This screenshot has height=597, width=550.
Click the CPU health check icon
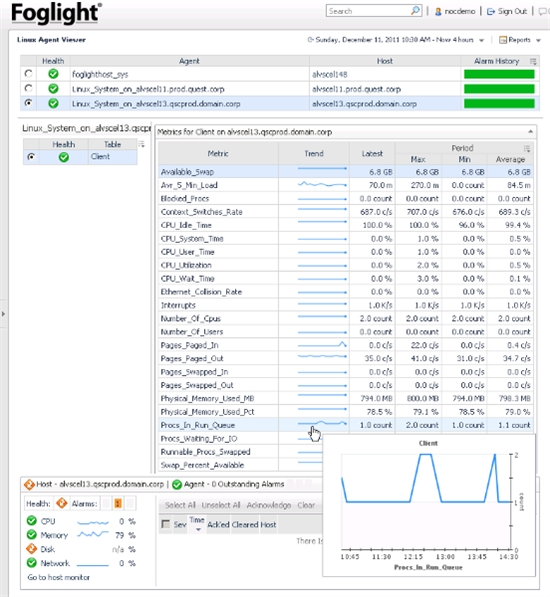[32, 520]
